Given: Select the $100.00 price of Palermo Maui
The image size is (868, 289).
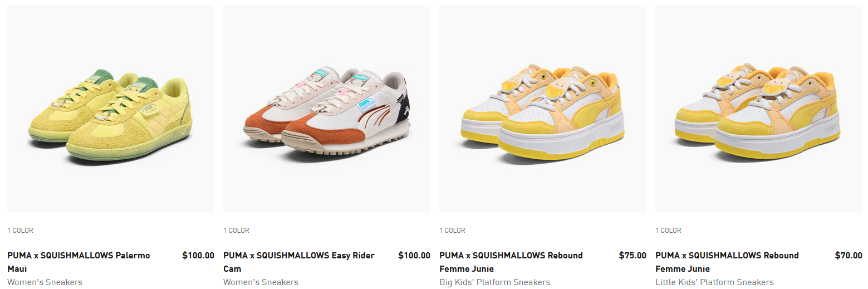Looking at the screenshot, I should [x=198, y=256].
